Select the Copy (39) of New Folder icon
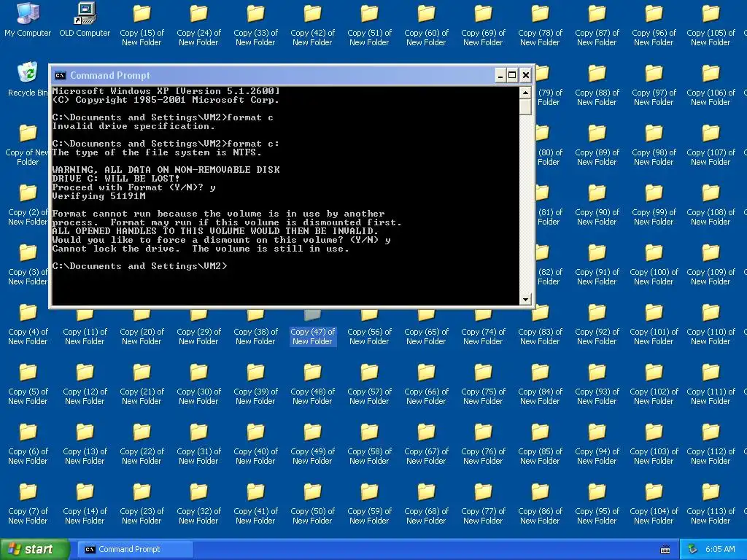 click(255, 385)
